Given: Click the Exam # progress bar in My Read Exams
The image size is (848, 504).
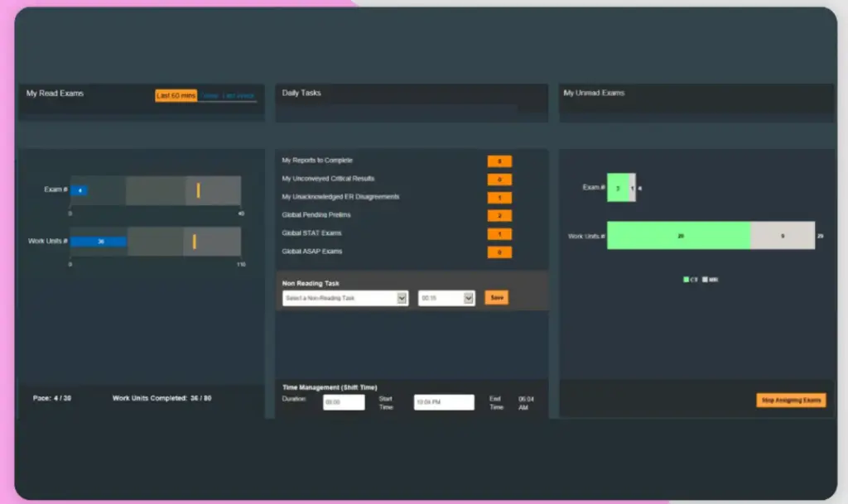Looking at the screenshot, I should coord(156,190).
